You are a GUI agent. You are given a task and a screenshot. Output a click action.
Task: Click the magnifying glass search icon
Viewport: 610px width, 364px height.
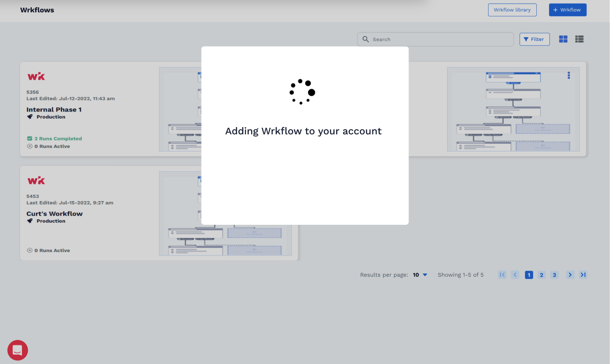(x=366, y=40)
